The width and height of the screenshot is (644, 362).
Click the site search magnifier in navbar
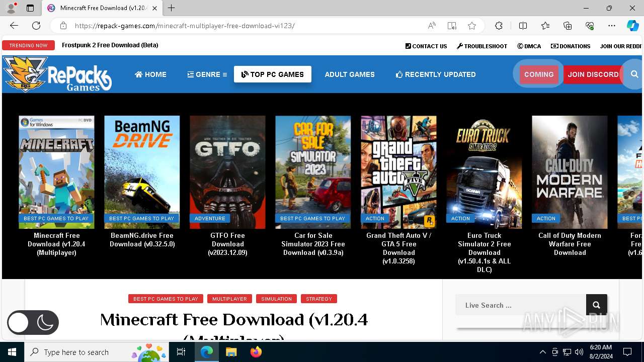[x=634, y=74]
